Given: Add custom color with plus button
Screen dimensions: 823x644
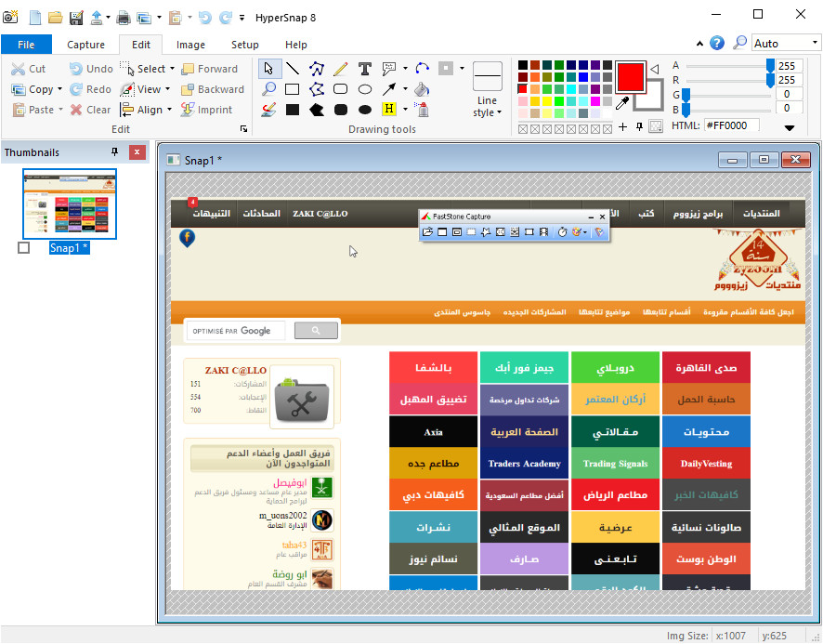Looking at the screenshot, I should [622, 126].
